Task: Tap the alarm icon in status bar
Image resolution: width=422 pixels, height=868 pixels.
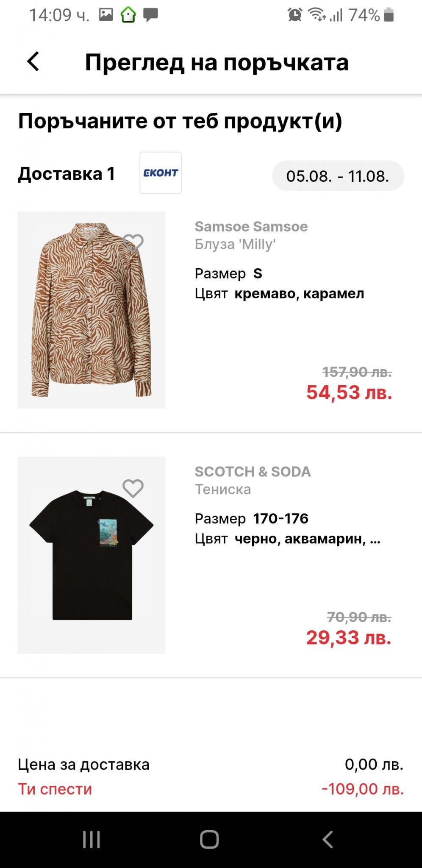Action: pyautogui.click(x=295, y=15)
